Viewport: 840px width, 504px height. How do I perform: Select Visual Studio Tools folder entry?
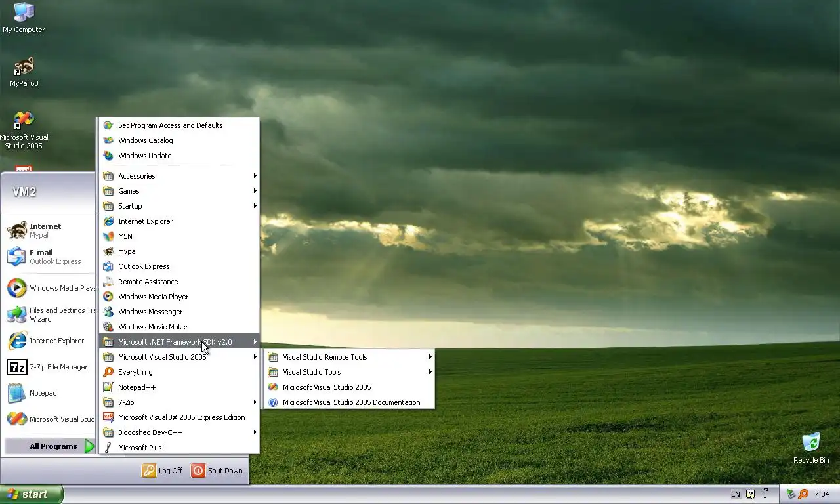[x=349, y=372]
